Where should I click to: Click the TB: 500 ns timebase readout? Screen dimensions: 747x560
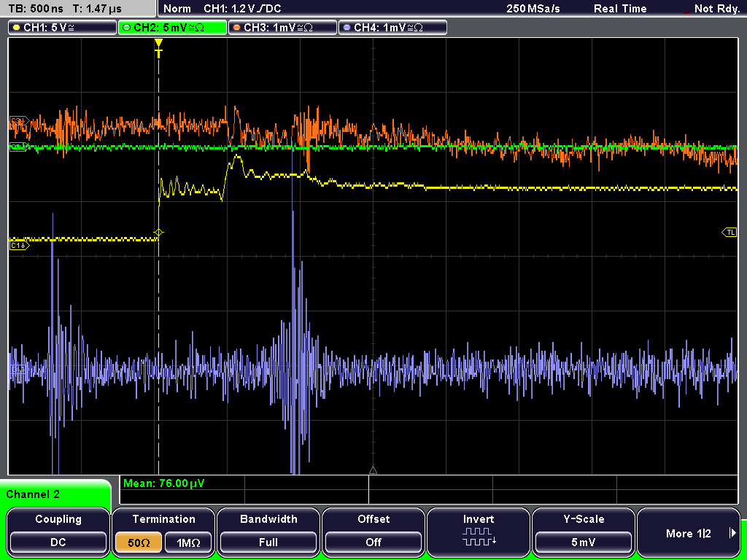(x=36, y=9)
